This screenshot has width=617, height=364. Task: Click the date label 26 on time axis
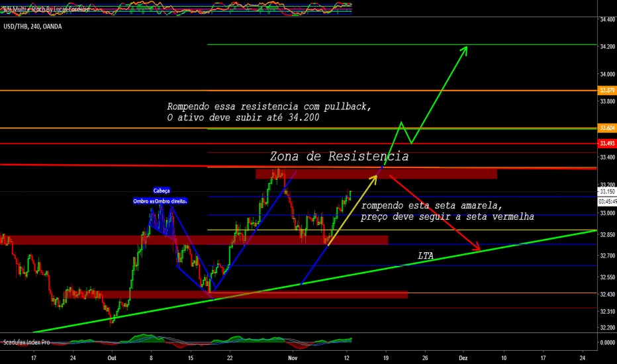pos(424,358)
